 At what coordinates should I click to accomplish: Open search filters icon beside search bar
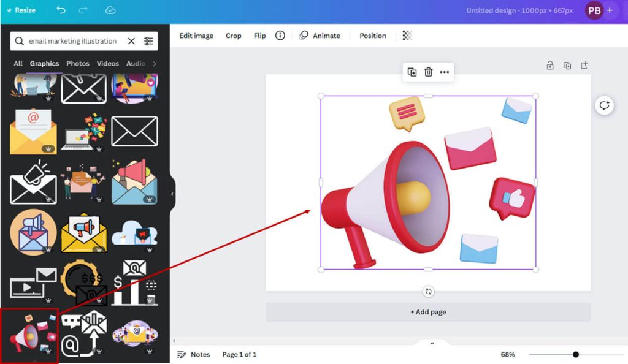click(148, 40)
